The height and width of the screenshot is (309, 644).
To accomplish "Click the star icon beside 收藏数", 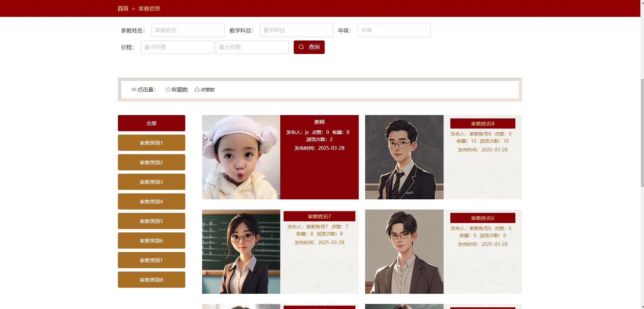I will pos(168,89).
